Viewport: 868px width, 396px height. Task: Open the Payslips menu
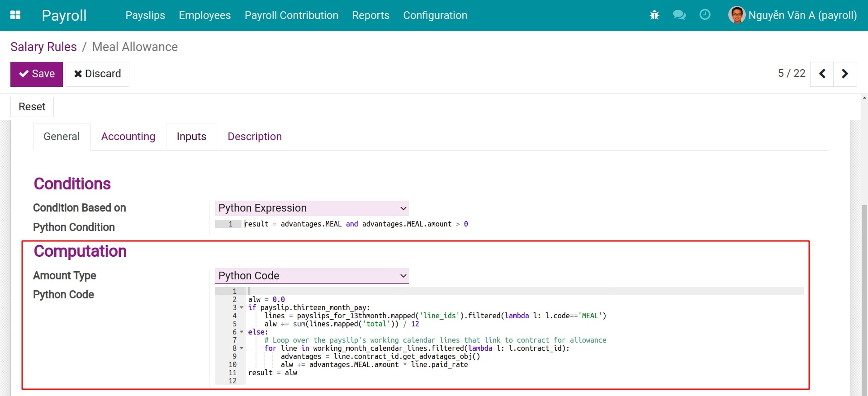(x=145, y=15)
